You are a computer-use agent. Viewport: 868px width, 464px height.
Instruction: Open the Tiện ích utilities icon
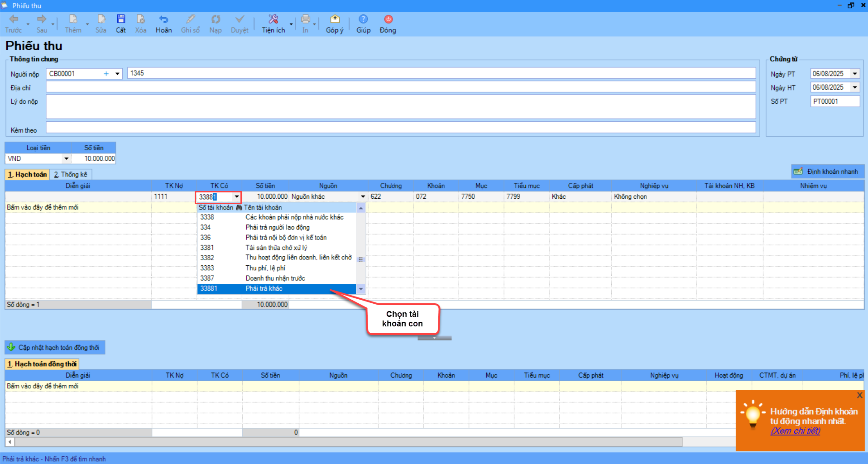(x=273, y=19)
